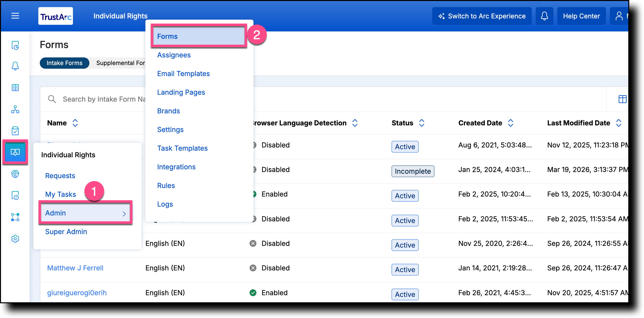Open the column layout table icon
The width and height of the screenshot is (644, 318).
pos(622,99)
